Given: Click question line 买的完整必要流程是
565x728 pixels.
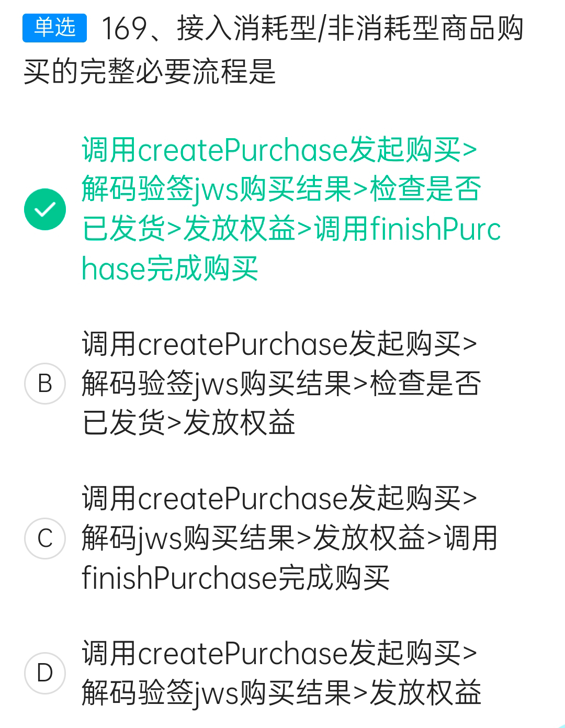Looking at the screenshot, I should (x=150, y=71).
